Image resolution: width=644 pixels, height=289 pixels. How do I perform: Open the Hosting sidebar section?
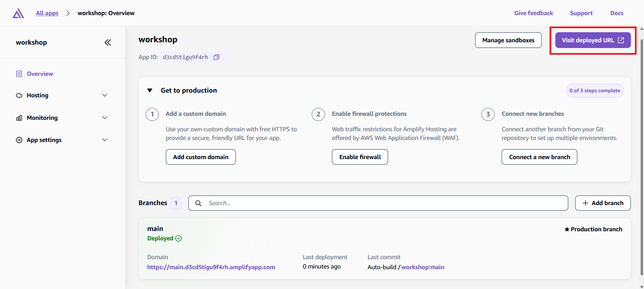pos(38,95)
